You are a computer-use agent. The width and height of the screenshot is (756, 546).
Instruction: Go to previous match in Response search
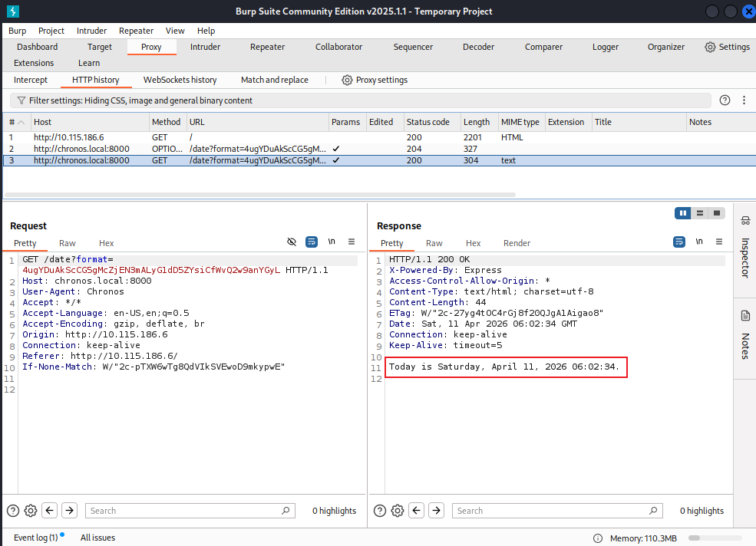417,510
